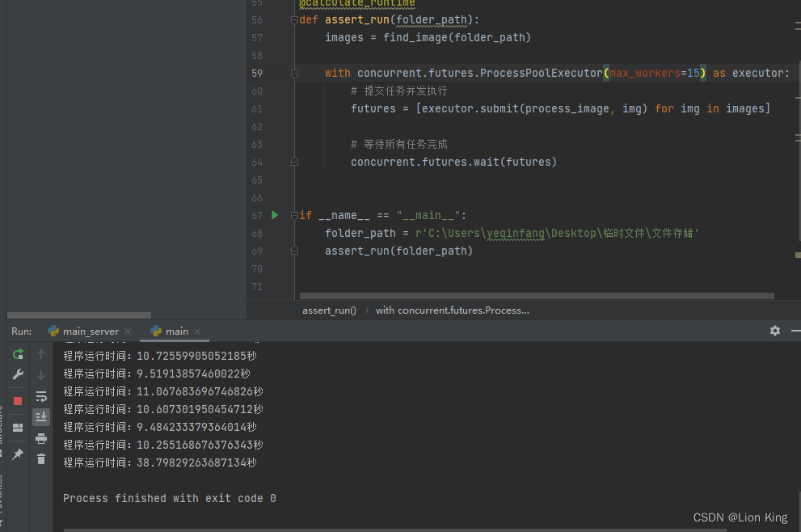Image resolution: width=801 pixels, height=532 pixels.
Task: Collapse the if __name__ block
Action: (293, 214)
